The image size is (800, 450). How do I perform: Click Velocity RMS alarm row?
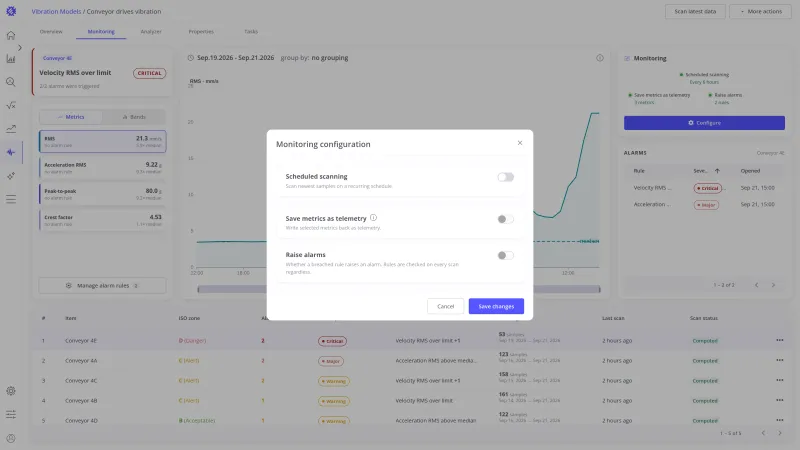coord(704,188)
